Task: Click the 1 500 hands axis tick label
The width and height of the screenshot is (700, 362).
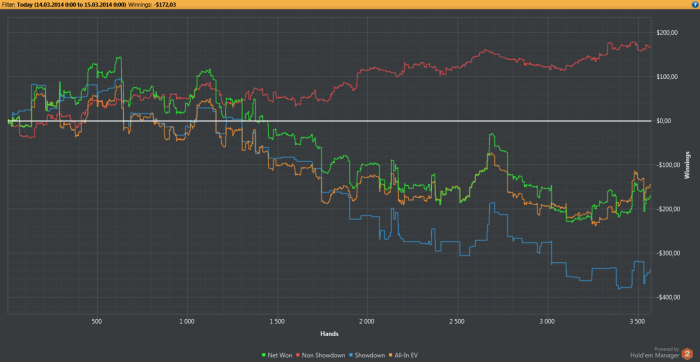Action: coord(277,321)
